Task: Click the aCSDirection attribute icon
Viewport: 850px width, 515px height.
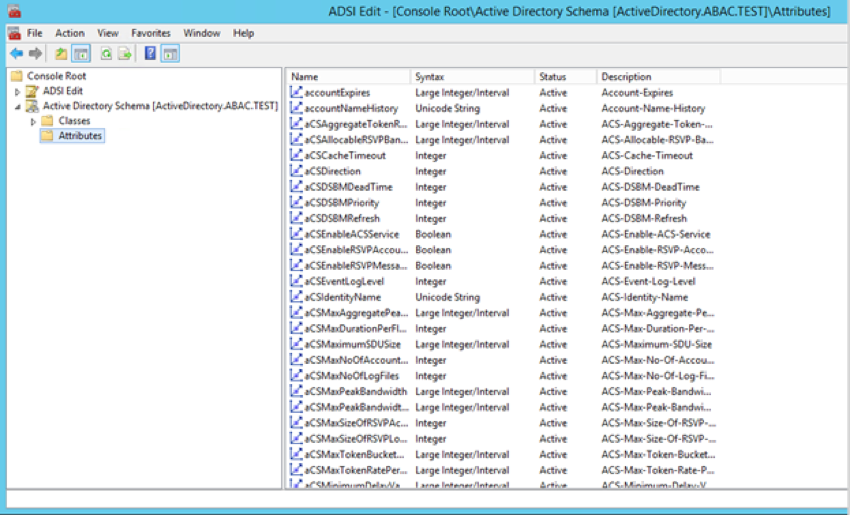Action: [x=297, y=171]
